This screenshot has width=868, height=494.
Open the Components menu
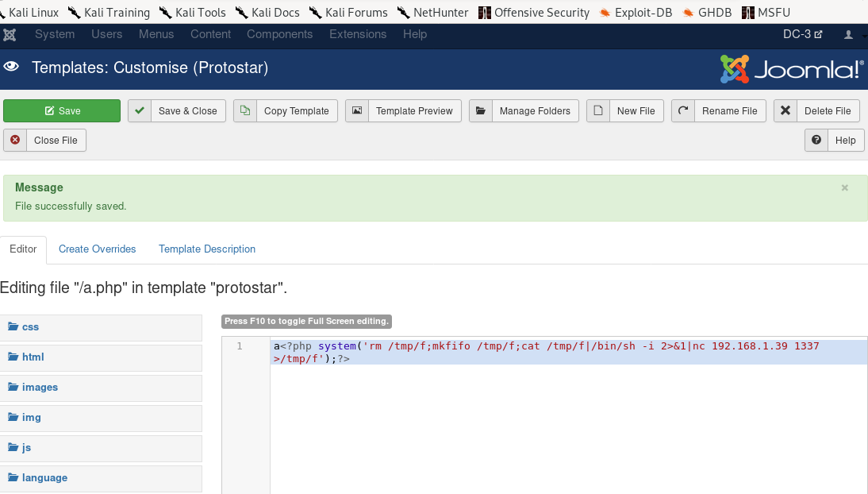tap(279, 34)
